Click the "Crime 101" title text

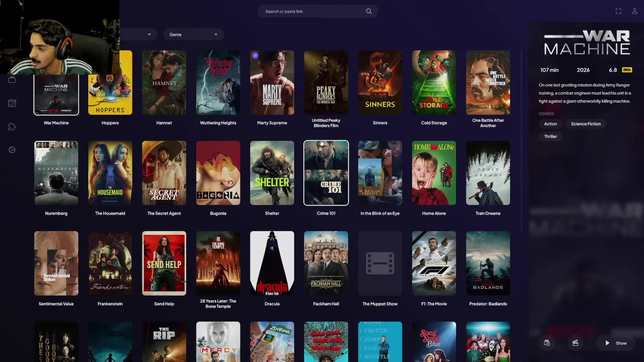[x=326, y=213]
